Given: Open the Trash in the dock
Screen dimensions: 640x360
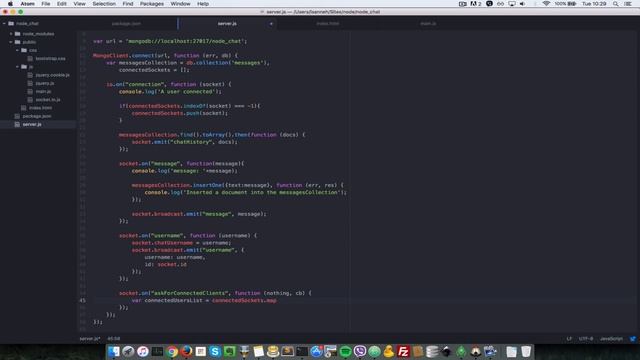Looking at the screenshot, I should coord(526,351).
